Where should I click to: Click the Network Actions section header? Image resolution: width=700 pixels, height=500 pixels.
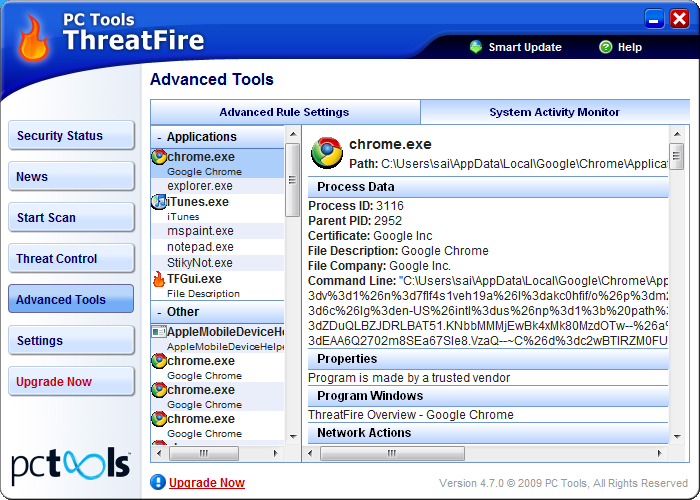488,433
